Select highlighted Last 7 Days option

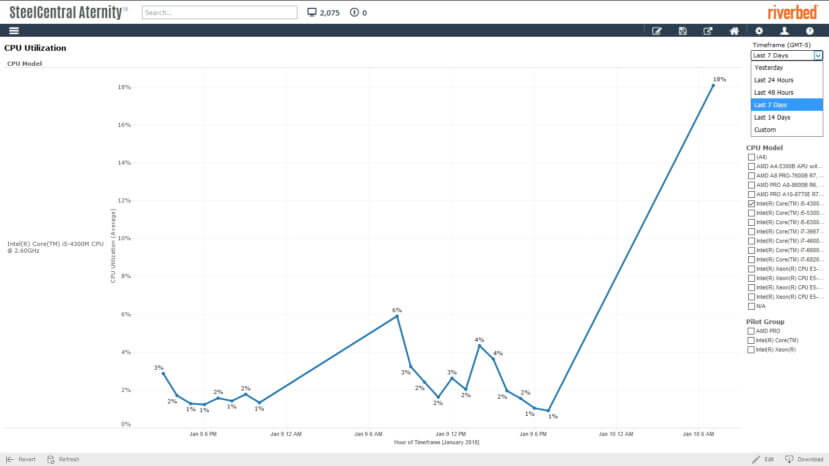(x=787, y=105)
